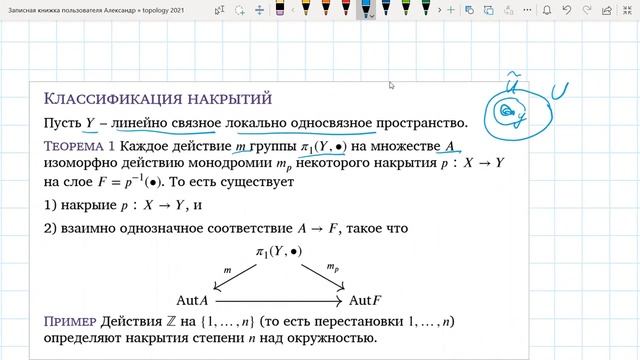Select the active light blue pen
This screenshot has width=640, height=360.
(x=365, y=8)
